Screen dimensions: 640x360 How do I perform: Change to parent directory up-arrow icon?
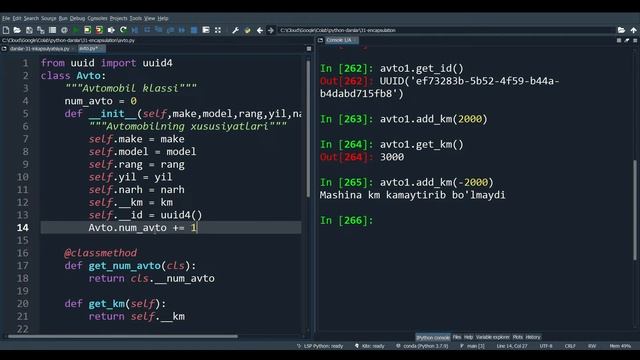(x=633, y=30)
